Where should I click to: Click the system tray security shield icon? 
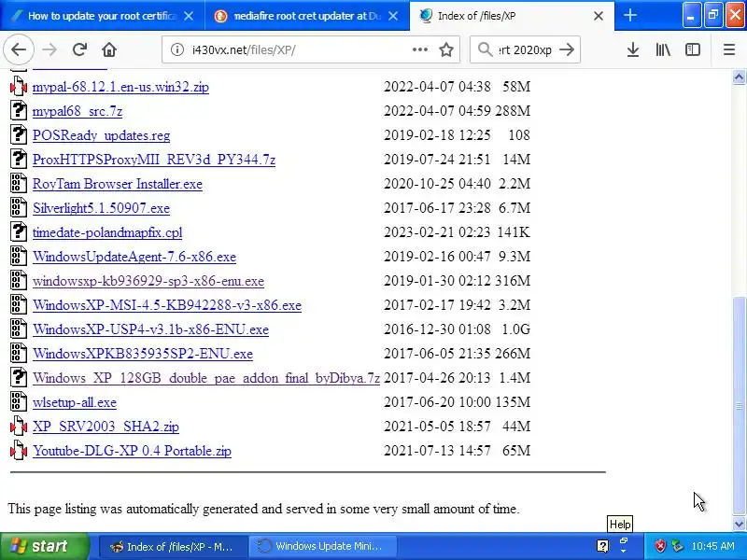(x=660, y=546)
